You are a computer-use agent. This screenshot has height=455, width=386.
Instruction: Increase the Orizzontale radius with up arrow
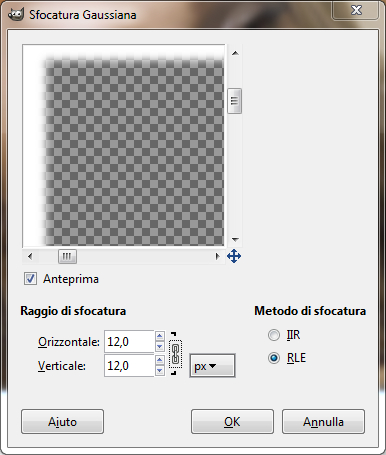coord(160,336)
